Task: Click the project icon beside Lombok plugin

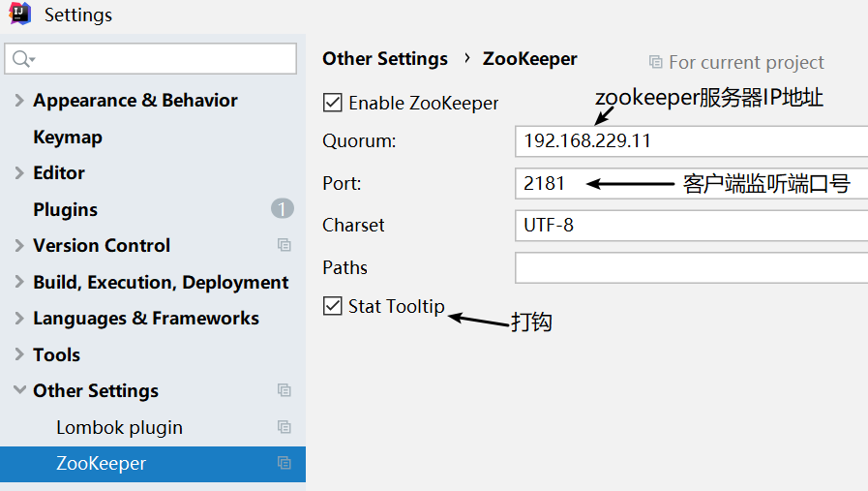Action: [x=284, y=427]
